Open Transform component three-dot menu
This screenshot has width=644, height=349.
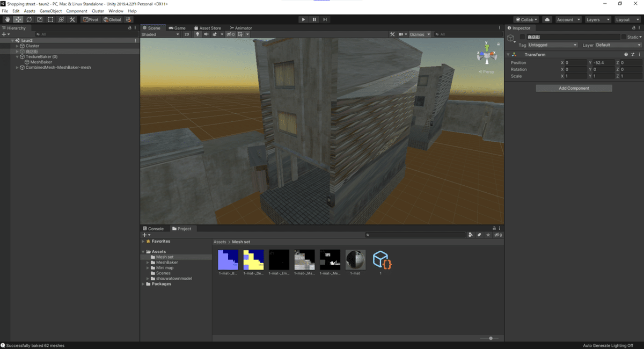point(639,54)
